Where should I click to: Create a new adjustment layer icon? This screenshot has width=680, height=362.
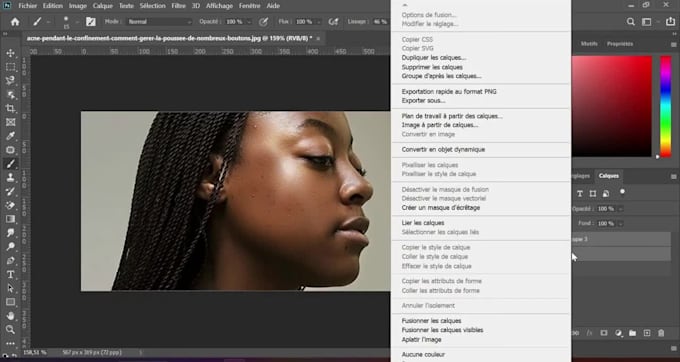coord(618,333)
